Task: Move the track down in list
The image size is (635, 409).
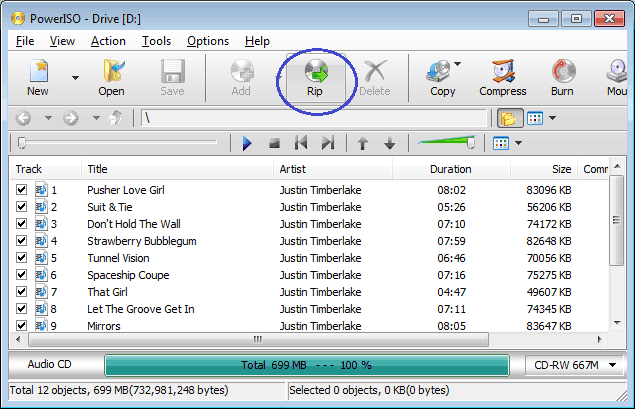Action: pyautogui.click(x=390, y=143)
